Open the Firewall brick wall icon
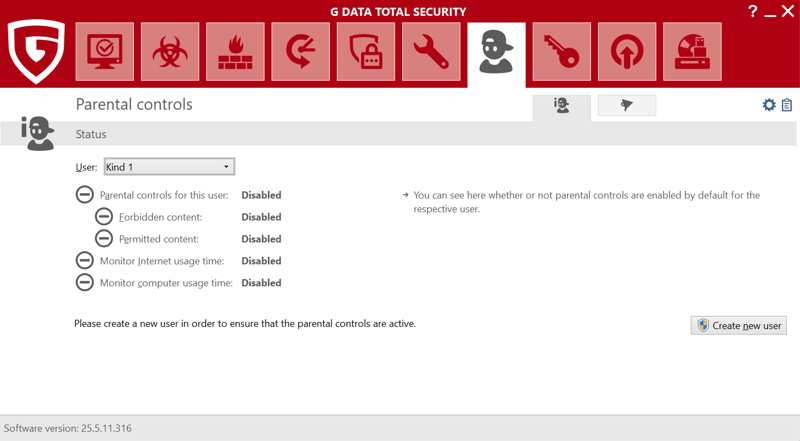 pyautogui.click(x=235, y=52)
